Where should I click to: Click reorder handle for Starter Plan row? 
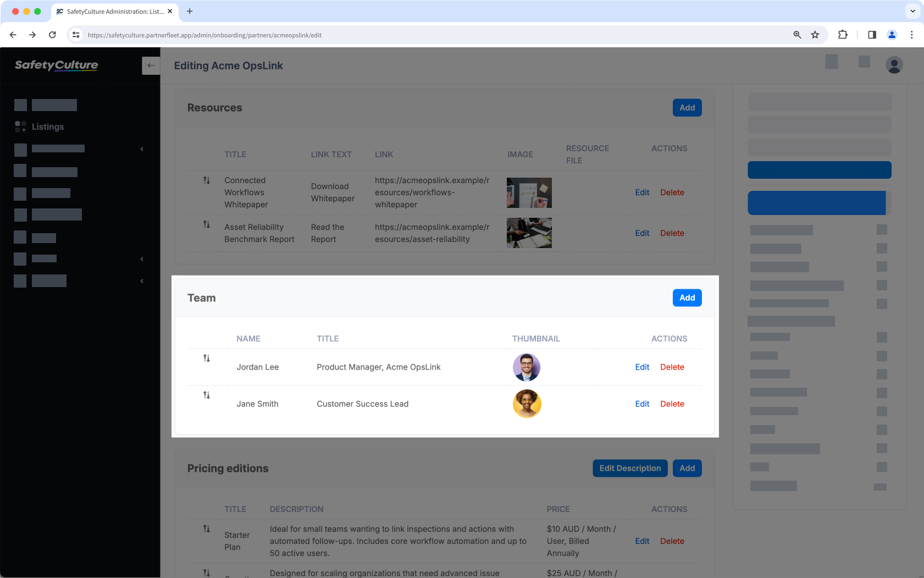(207, 529)
